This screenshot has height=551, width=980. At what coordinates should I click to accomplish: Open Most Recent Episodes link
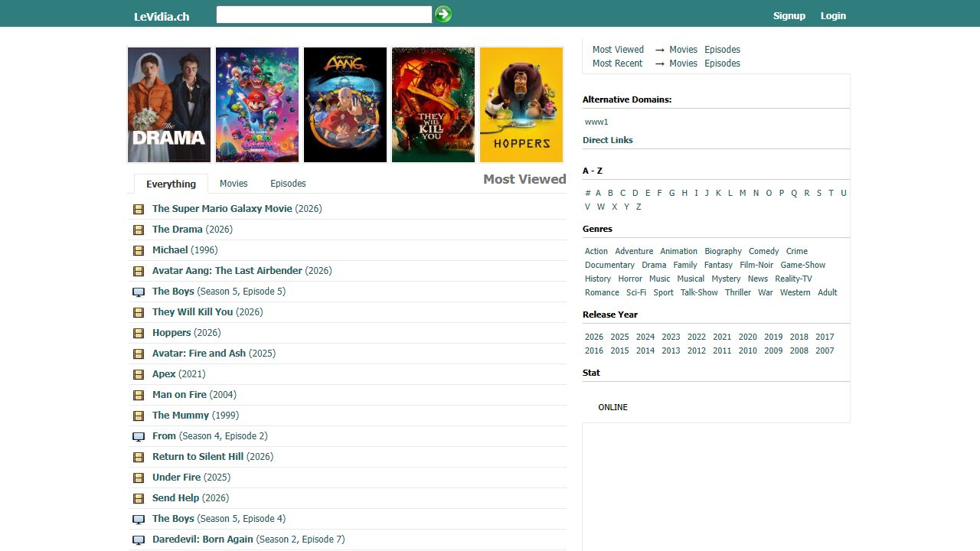coord(722,64)
